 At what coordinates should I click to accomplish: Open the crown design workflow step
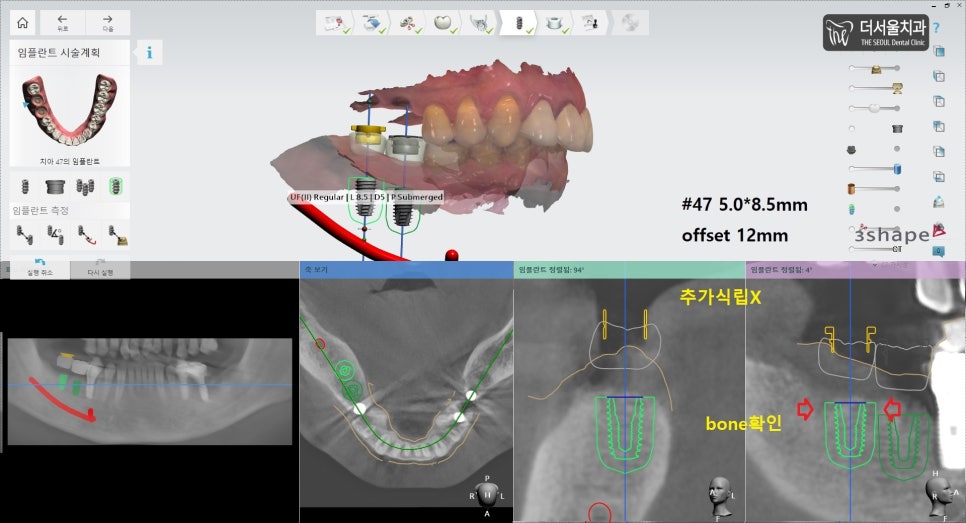(x=443, y=23)
